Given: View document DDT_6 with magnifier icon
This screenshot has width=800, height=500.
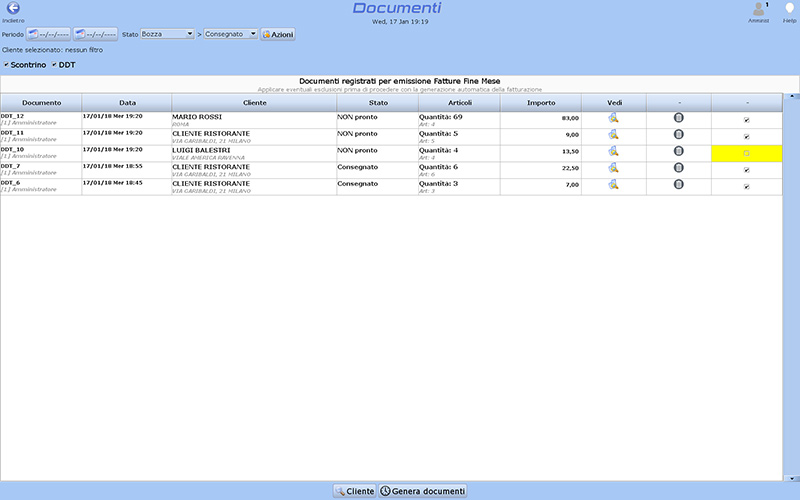Looking at the screenshot, I should pos(613,185).
